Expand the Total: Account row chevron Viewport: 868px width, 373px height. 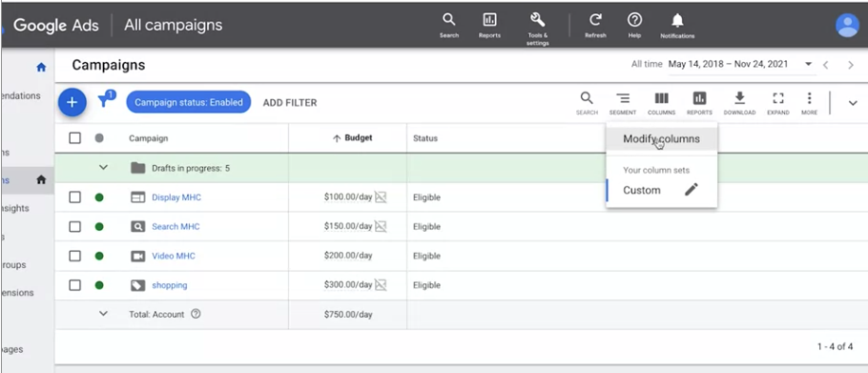click(103, 314)
